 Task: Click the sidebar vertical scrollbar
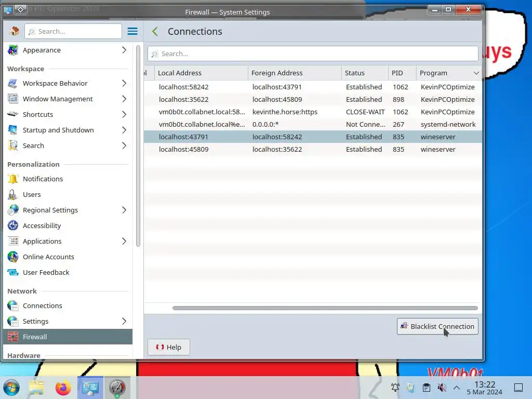[x=138, y=146]
